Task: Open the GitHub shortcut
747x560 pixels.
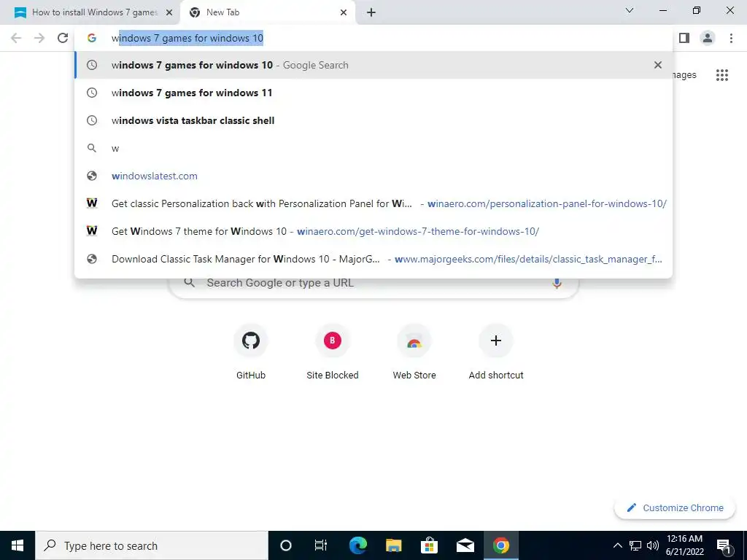Action: (251, 352)
